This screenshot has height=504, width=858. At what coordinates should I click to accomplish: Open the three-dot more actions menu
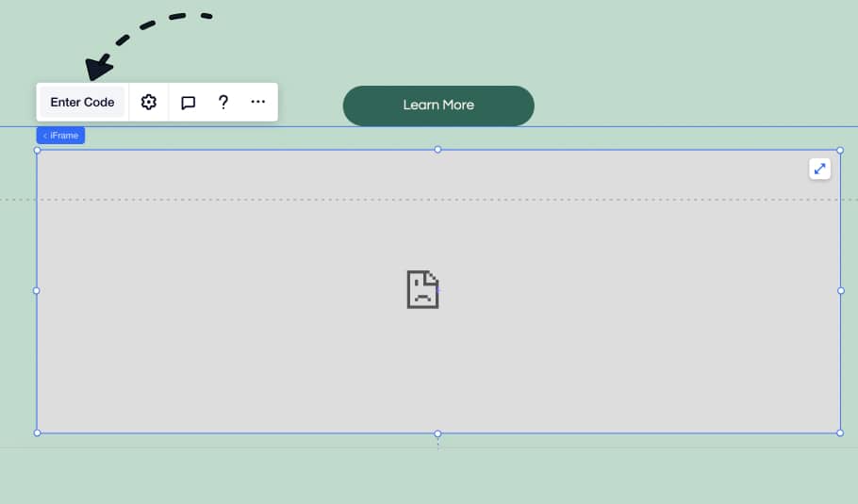click(x=257, y=102)
